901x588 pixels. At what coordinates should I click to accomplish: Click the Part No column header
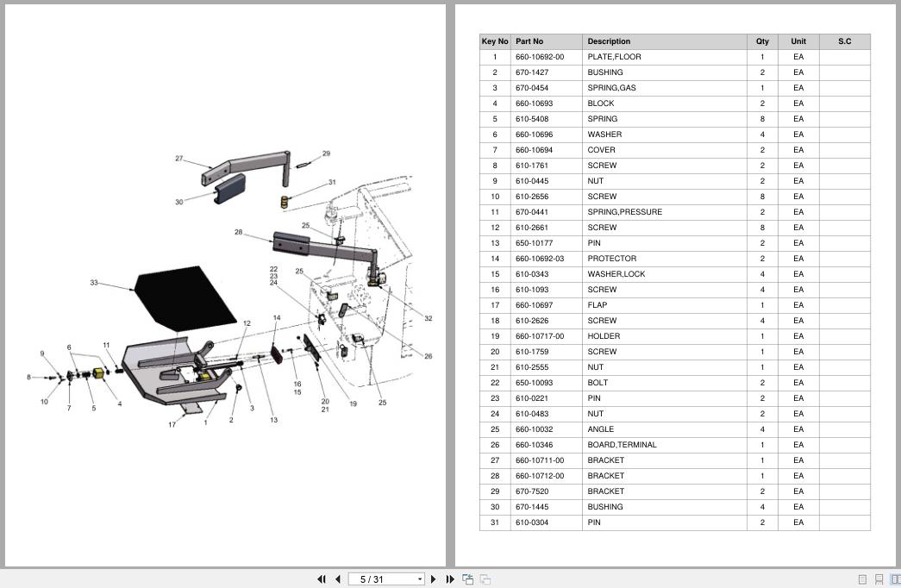click(529, 41)
